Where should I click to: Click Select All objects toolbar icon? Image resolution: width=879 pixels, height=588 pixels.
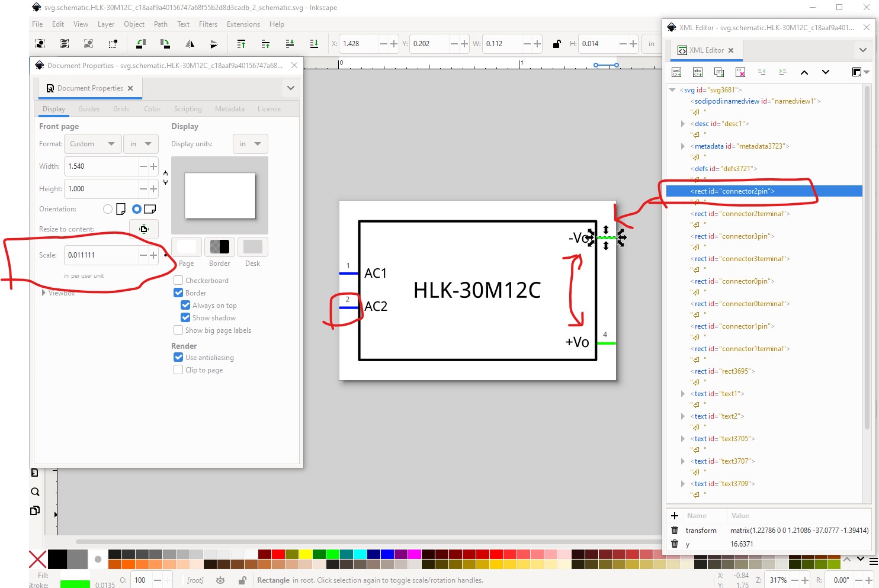coord(40,44)
